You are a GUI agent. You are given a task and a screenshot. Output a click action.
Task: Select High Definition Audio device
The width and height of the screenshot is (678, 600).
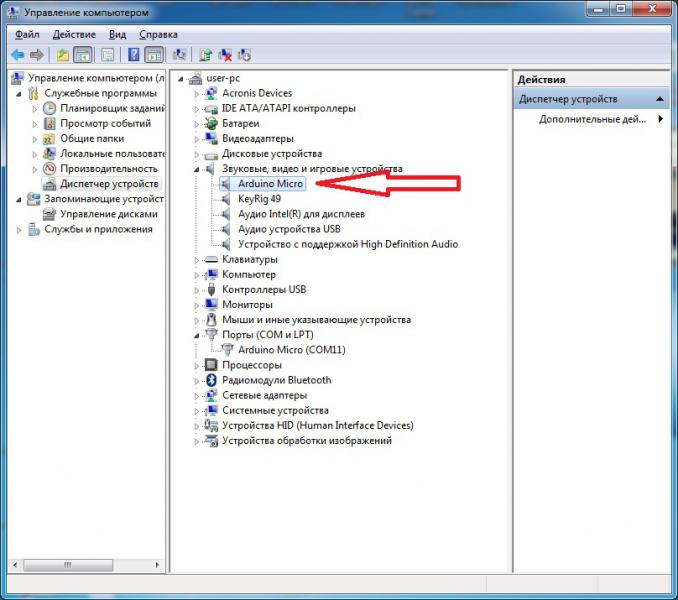(x=348, y=244)
